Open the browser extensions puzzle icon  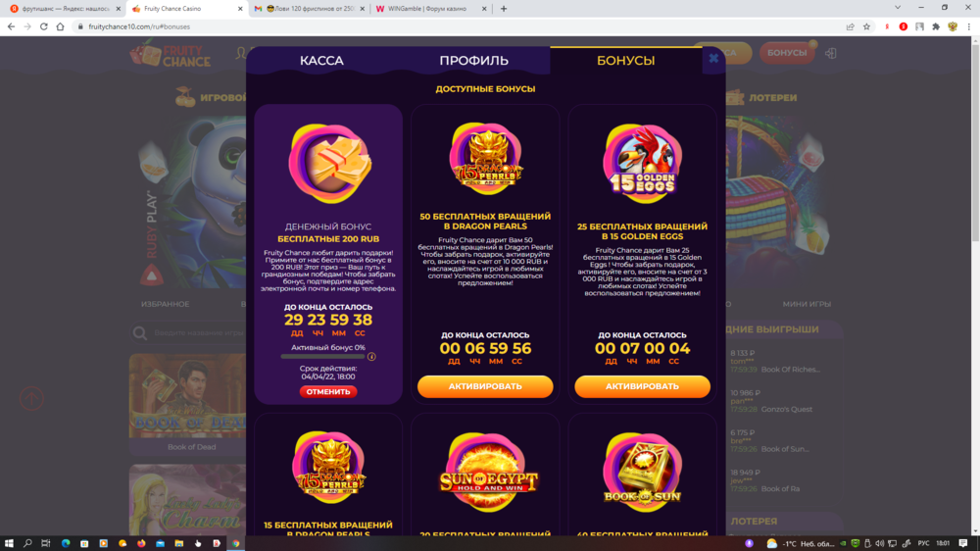[x=936, y=26]
